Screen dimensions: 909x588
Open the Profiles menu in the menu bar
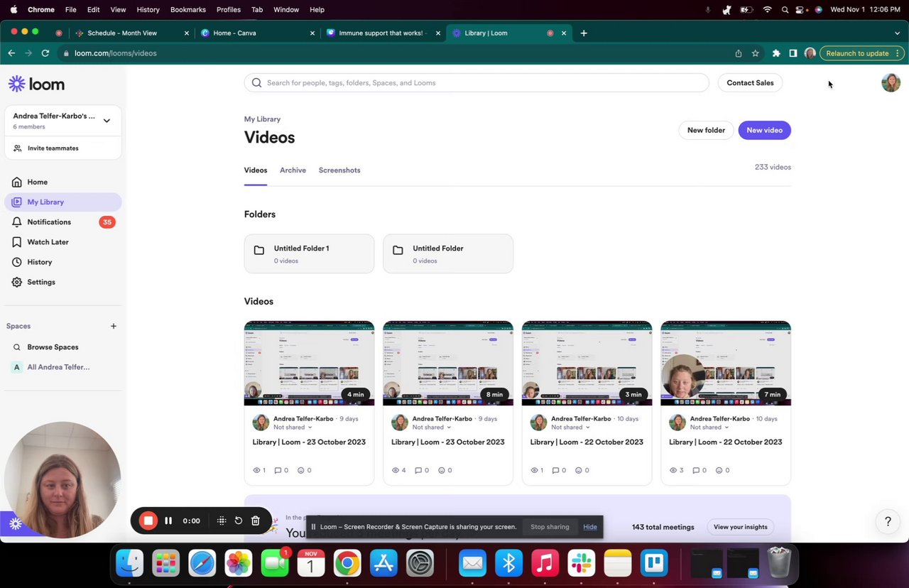229,9
